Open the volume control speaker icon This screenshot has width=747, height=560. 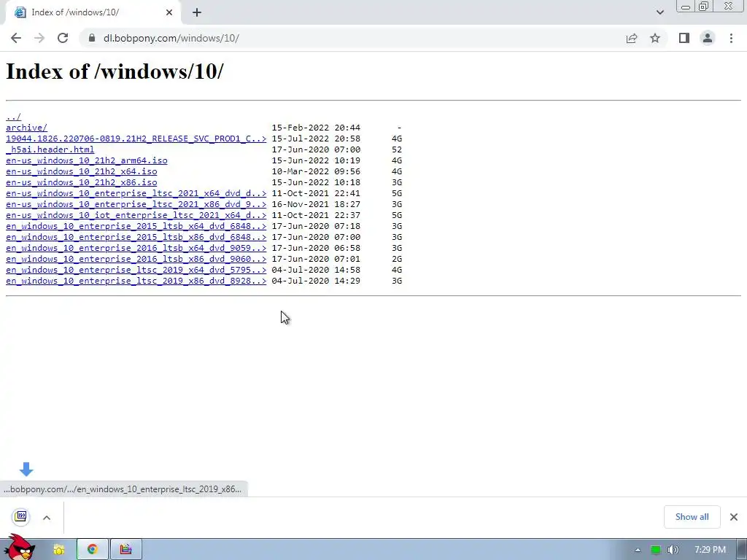(x=673, y=550)
